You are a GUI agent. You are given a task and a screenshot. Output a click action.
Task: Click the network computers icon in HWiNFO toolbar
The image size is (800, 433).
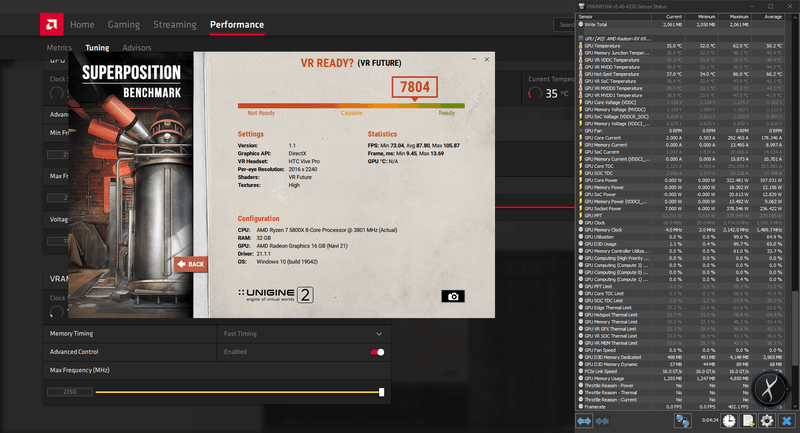click(682, 420)
